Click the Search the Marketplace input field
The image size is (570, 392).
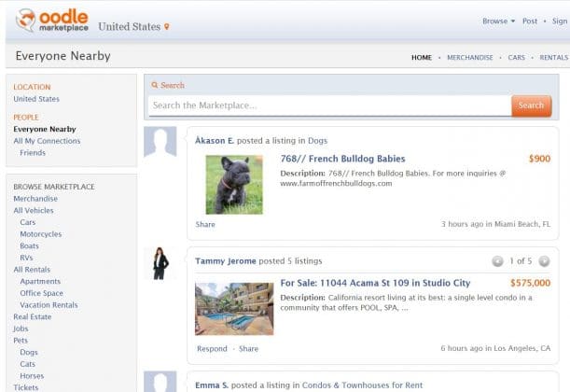(329, 105)
